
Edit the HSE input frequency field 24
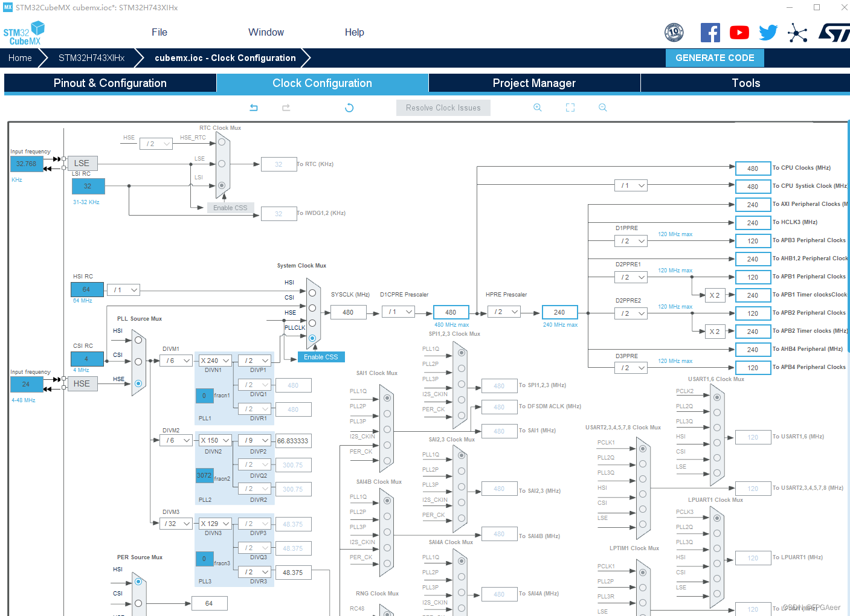[x=26, y=384]
